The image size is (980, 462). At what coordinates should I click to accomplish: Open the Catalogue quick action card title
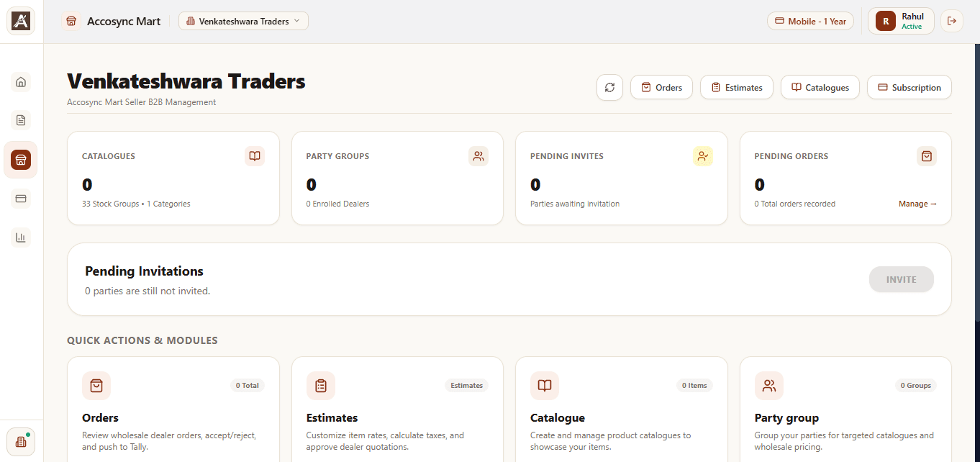pos(558,418)
